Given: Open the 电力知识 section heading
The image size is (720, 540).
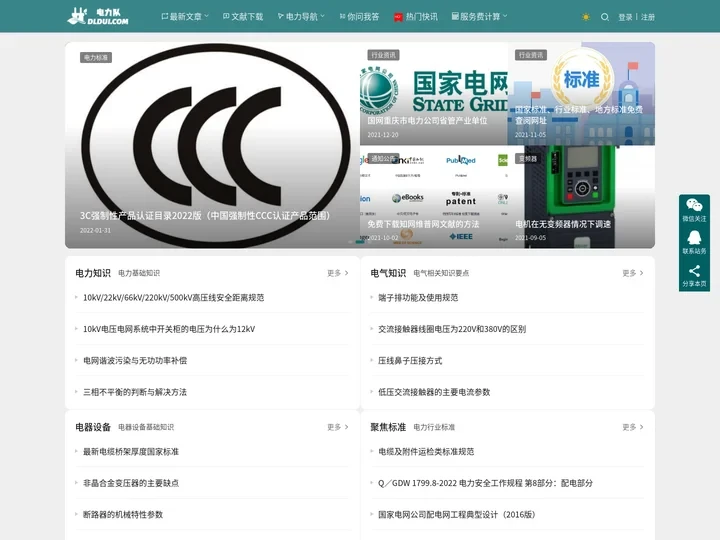Looking at the screenshot, I should [93, 273].
